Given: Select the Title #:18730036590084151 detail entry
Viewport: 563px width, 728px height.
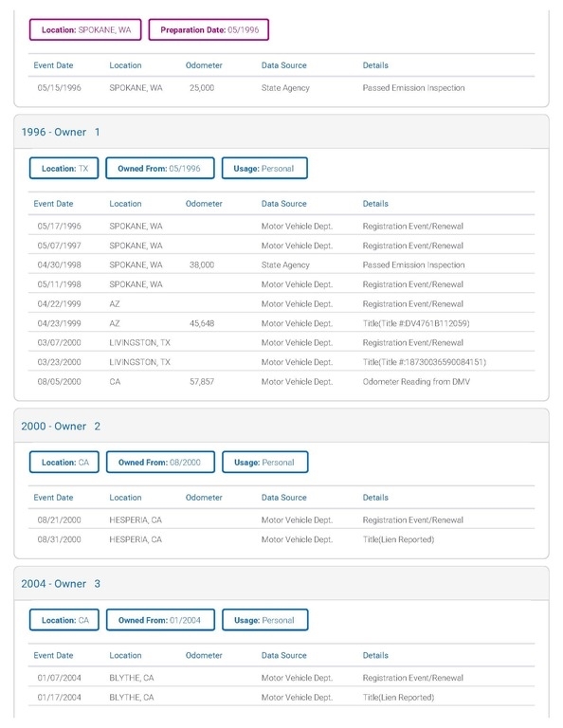Looking at the screenshot, I should pos(425,362).
